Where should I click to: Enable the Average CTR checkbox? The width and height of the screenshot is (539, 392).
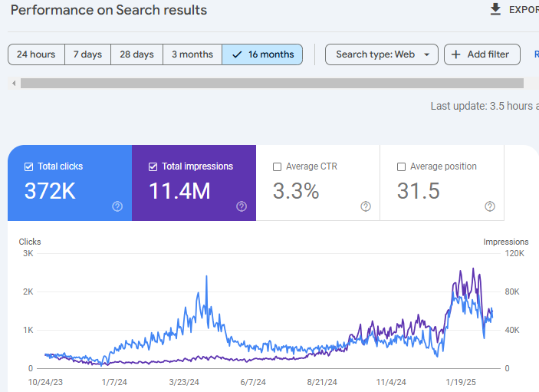[278, 166]
